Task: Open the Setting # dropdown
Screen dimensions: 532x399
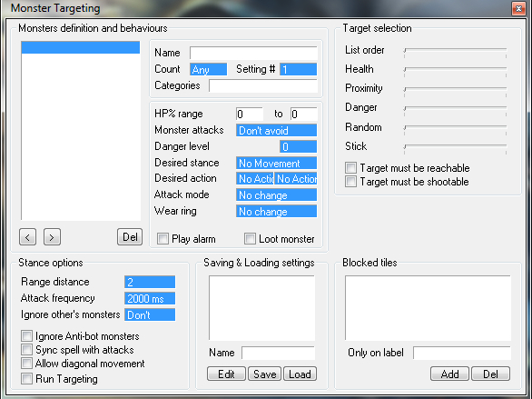Action: [299, 69]
